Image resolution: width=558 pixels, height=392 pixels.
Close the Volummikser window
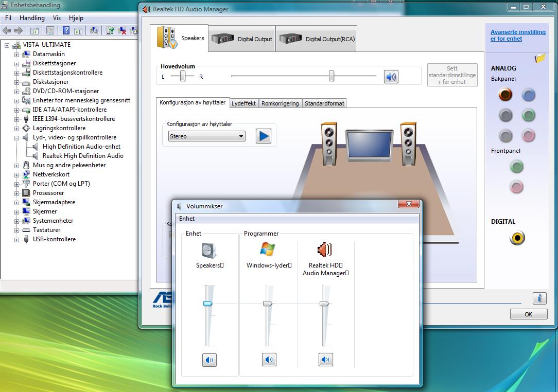tap(409, 204)
